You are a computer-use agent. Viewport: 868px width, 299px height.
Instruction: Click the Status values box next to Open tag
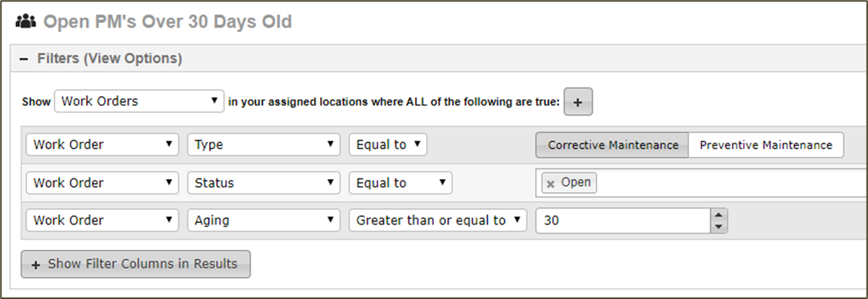(730, 183)
